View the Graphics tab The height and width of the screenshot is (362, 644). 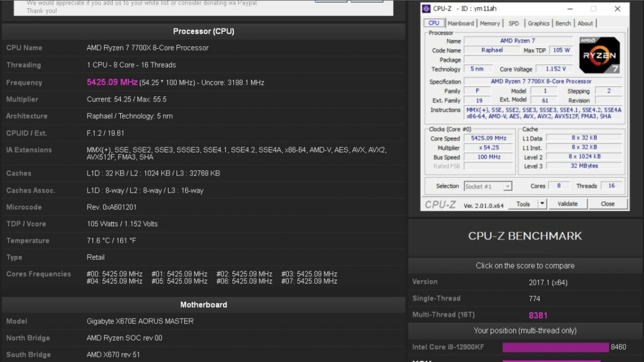pyautogui.click(x=538, y=23)
